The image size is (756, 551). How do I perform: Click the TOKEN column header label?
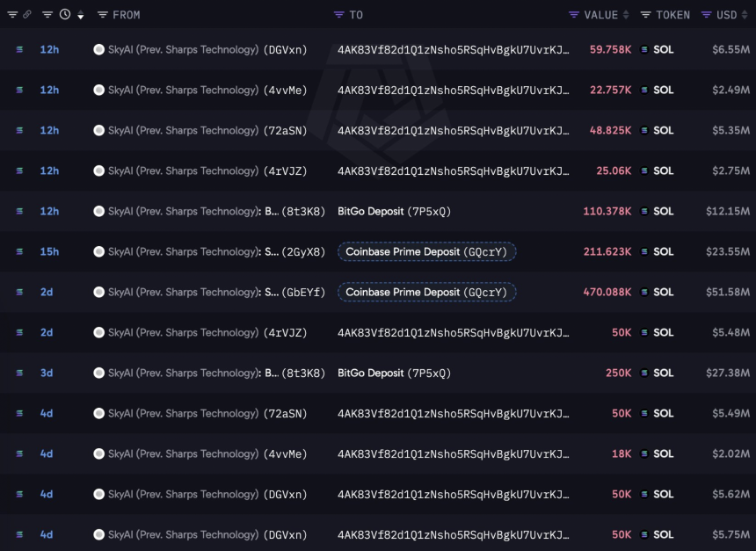pos(672,15)
